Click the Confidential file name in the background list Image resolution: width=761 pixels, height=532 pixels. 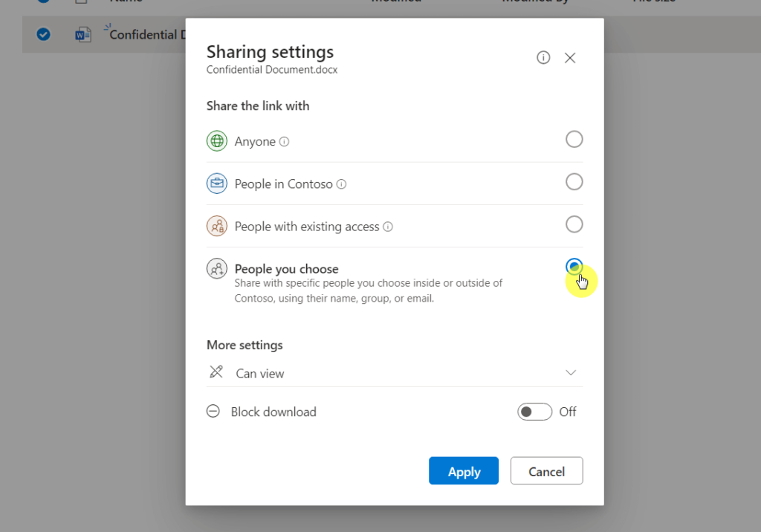(147, 34)
